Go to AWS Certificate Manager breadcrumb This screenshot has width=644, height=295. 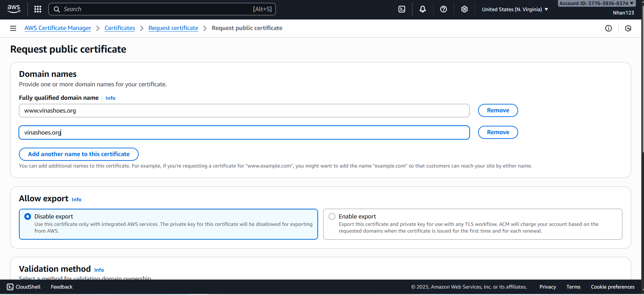coord(58,28)
